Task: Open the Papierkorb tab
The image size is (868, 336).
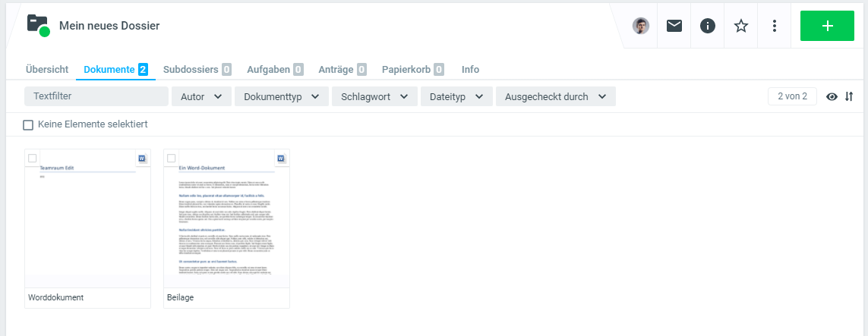Action: (412, 69)
